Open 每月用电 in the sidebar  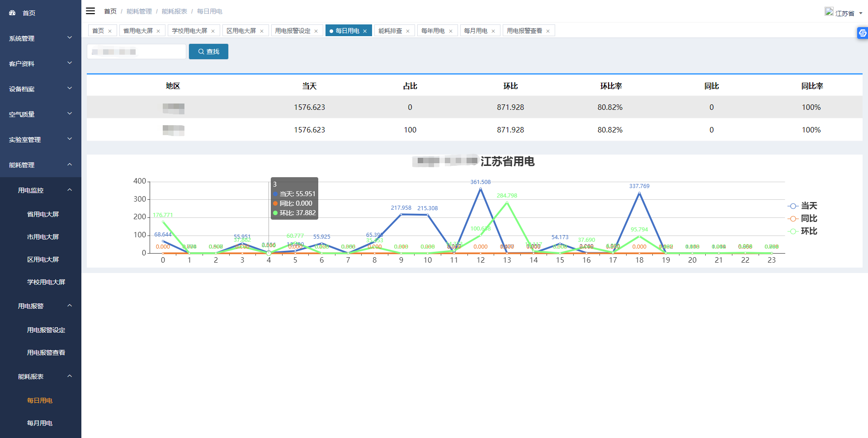tap(40, 423)
